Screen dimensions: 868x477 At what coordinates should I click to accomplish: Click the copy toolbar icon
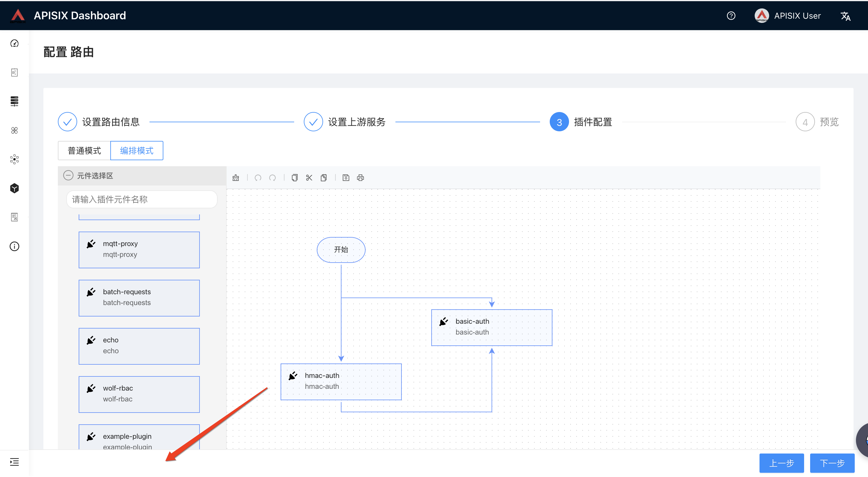point(294,177)
